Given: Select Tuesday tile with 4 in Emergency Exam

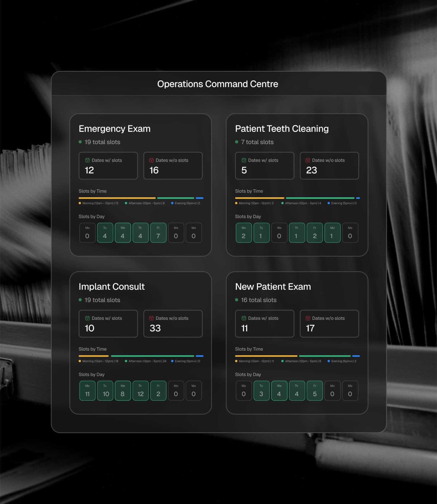Looking at the screenshot, I should coord(105,233).
